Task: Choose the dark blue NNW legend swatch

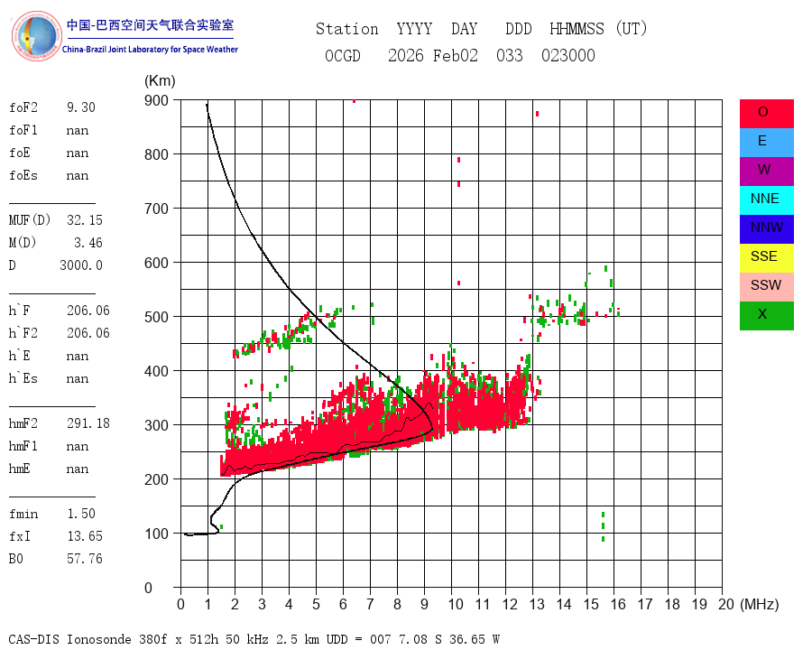Action: [766, 228]
